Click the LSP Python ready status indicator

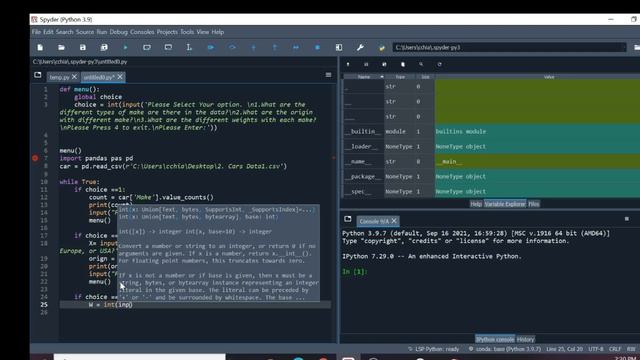(433, 349)
